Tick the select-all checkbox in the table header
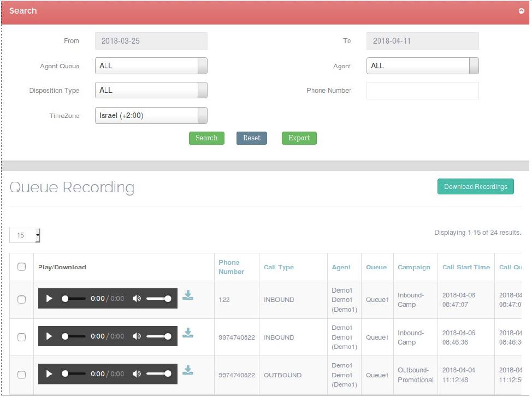This screenshot has height=397, width=532. 22,267
